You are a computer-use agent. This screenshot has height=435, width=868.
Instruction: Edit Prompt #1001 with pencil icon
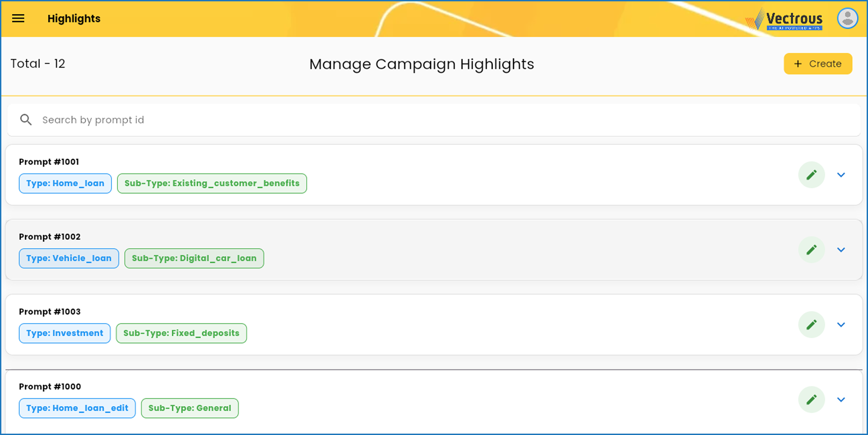pos(811,175)
